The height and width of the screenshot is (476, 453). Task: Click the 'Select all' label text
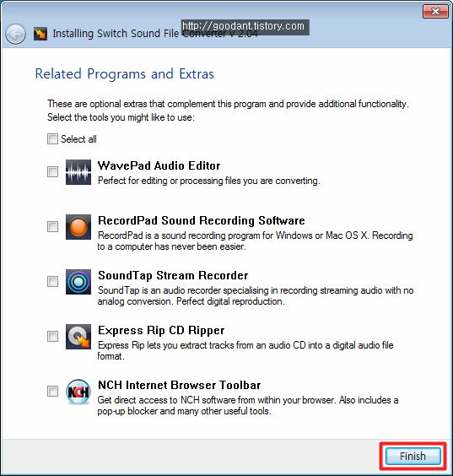(x=78, y=139)
